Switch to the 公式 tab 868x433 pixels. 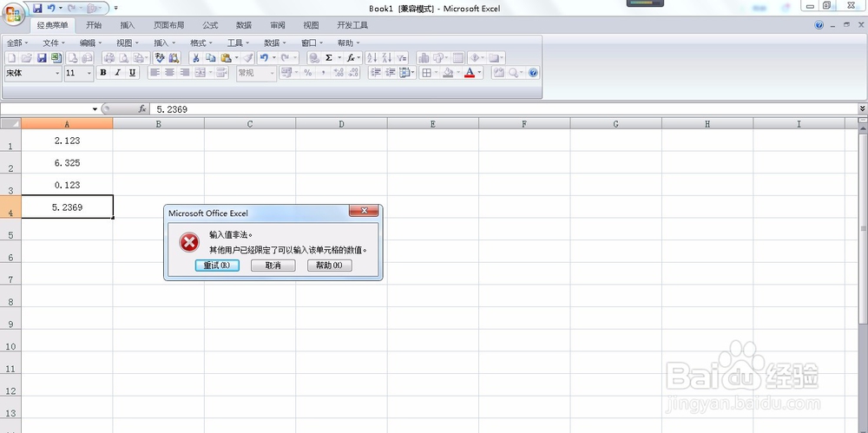coord(210,25)
